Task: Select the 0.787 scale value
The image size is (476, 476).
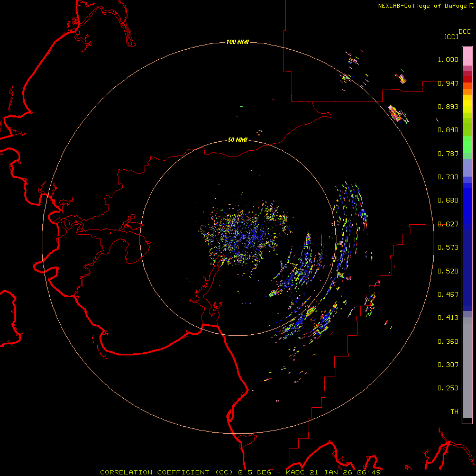Action: (x=448, y=153)
